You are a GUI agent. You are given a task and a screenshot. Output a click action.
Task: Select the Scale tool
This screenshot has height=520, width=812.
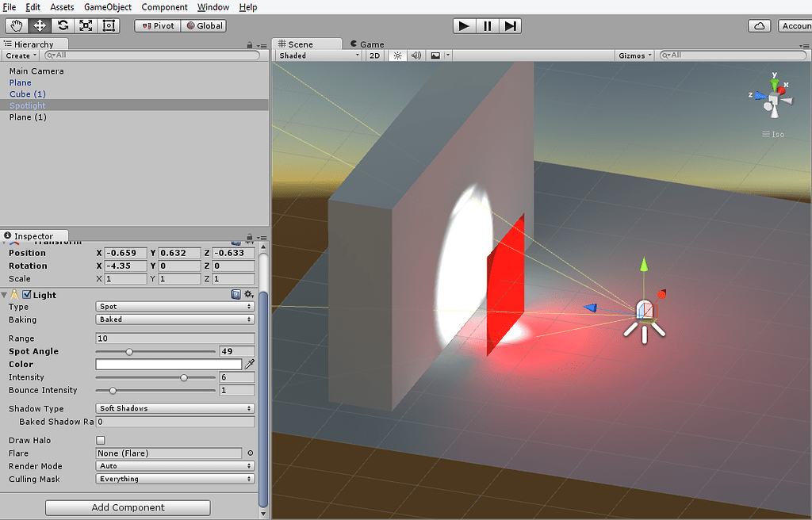(85, 25)
